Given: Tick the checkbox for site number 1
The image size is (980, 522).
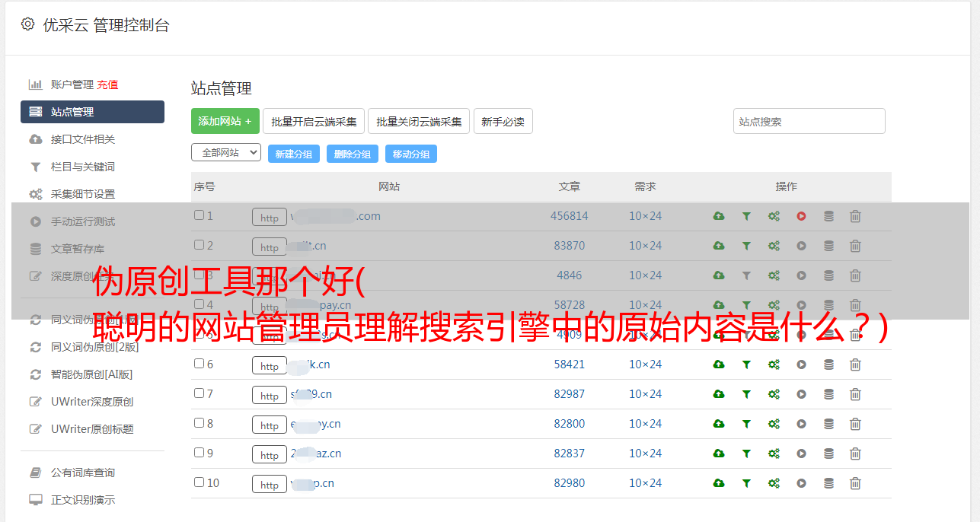Looking at the screenshot, I should [x=199, y=215].
